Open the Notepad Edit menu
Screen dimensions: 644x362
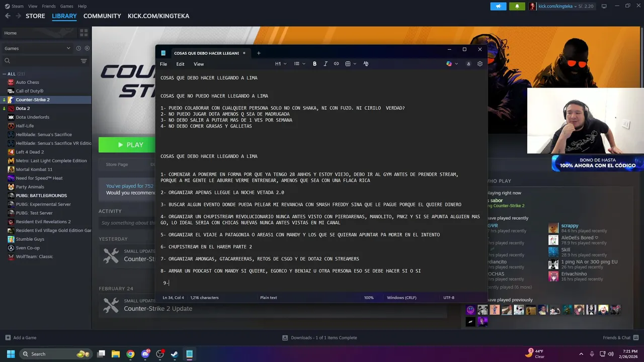click(x=180, y=64)
